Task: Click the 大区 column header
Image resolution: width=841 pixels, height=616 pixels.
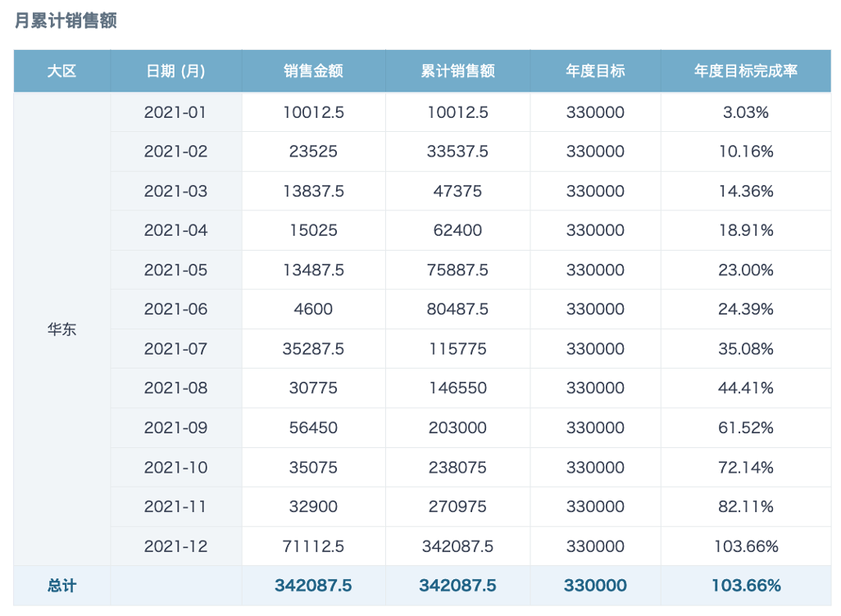Action: point(61,70)
